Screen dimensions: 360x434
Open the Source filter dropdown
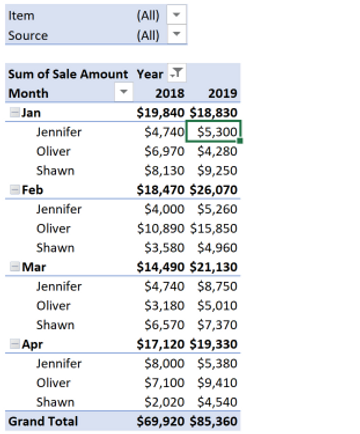tap(176, 34)
